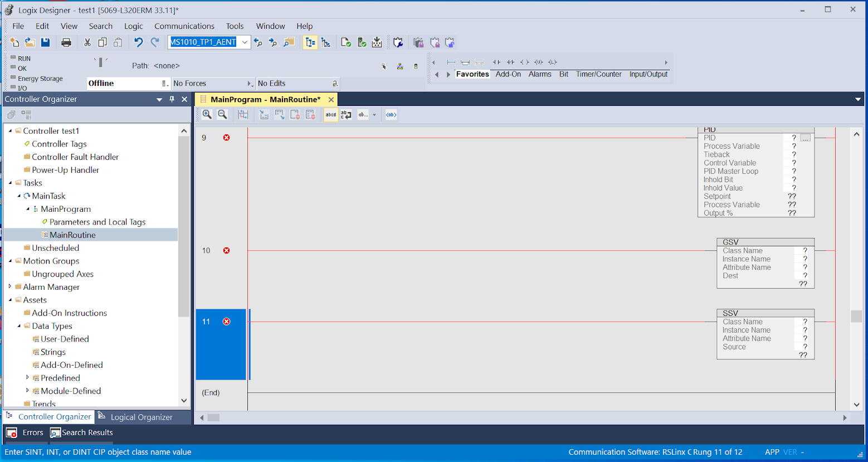Click the Verify Controller toolbar icon
The height and width of the screenshot is (462, 868).
(x=361, y=42)
